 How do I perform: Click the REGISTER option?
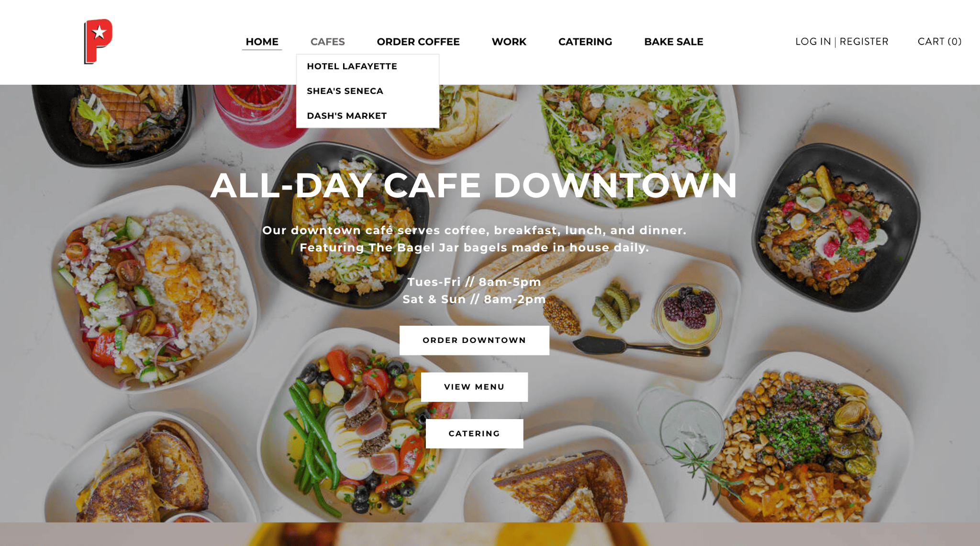(x=865, y=42)
